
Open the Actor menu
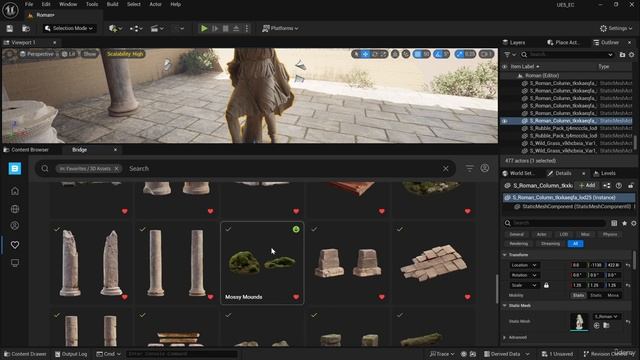coord(156,4)
